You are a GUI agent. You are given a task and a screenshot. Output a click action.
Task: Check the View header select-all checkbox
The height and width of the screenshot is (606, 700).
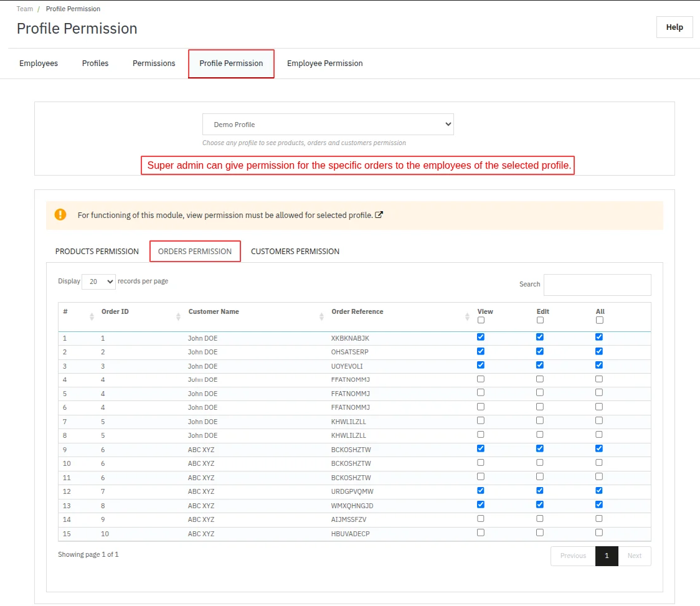tap(481, 320)
